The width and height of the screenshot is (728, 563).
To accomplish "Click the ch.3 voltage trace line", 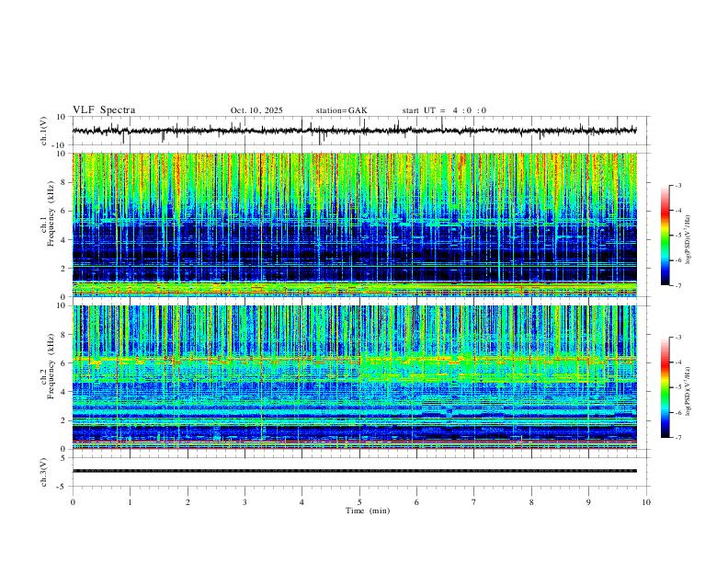I will point(355,471).
